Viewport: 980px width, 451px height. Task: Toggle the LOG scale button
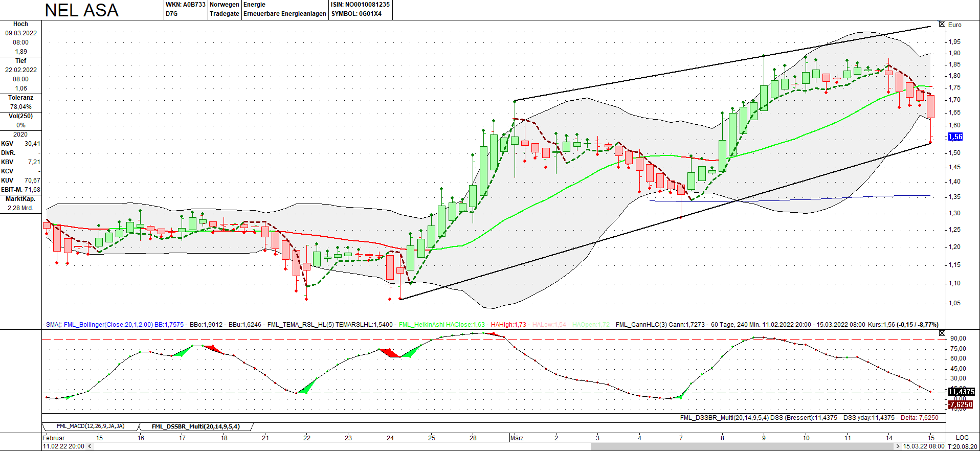click(x=962, y=438)
